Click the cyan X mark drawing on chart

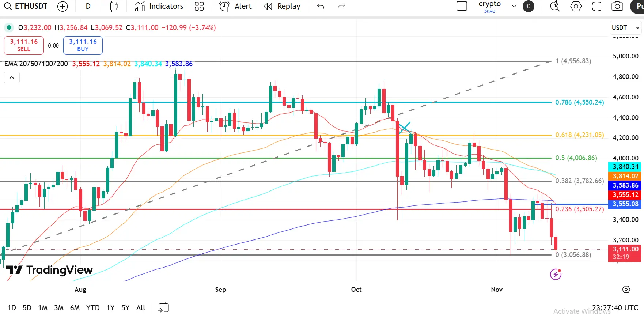click(405, 128)
